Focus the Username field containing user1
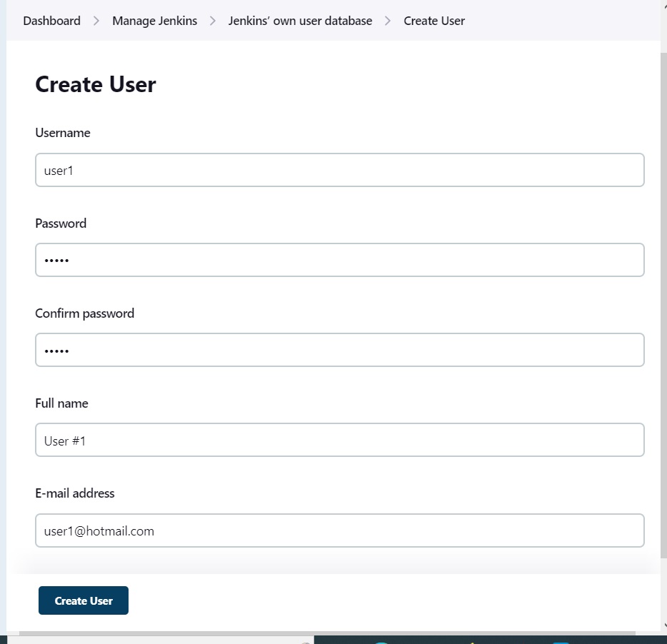The image size is (667, 644). pos(339,170)
